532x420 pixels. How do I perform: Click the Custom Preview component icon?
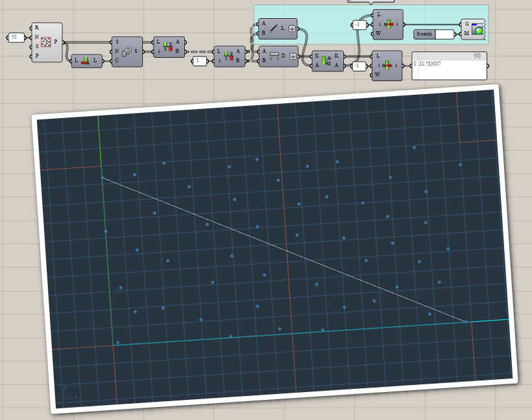point(477,29)
